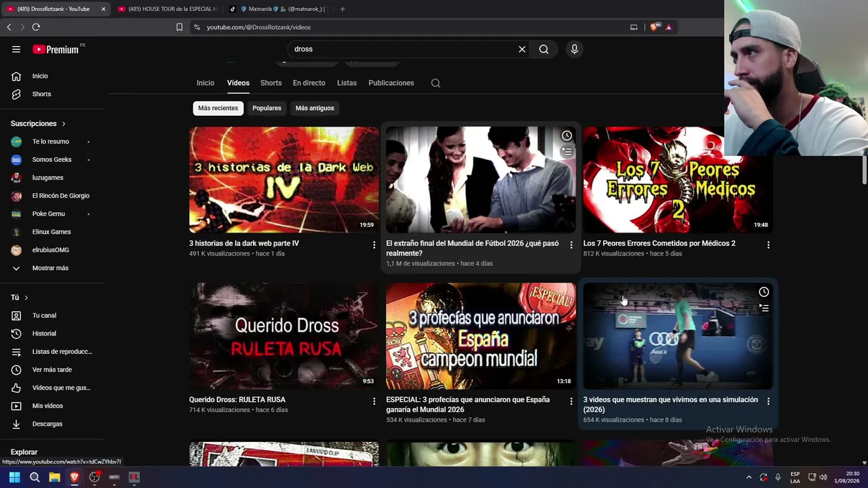The height and width of the screenshot is (488, 868).
Task: Add simulation video to the queue
Action: [764, 308]
